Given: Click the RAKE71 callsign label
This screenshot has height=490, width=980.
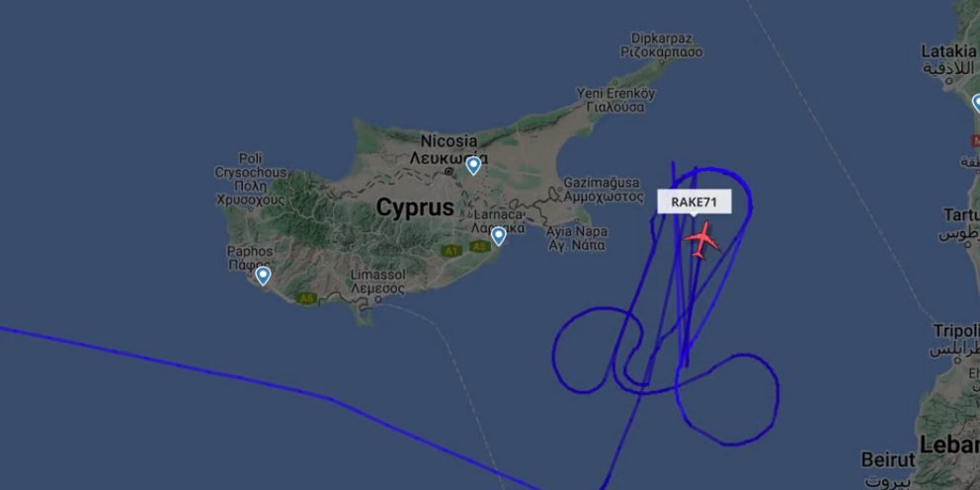Looking at the screenshot, I should [694, 202].
